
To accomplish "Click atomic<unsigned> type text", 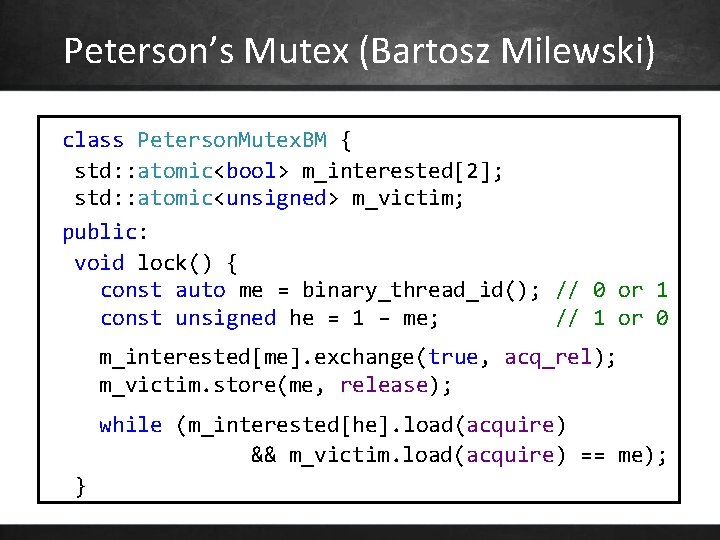I will (x=238, y=198).
